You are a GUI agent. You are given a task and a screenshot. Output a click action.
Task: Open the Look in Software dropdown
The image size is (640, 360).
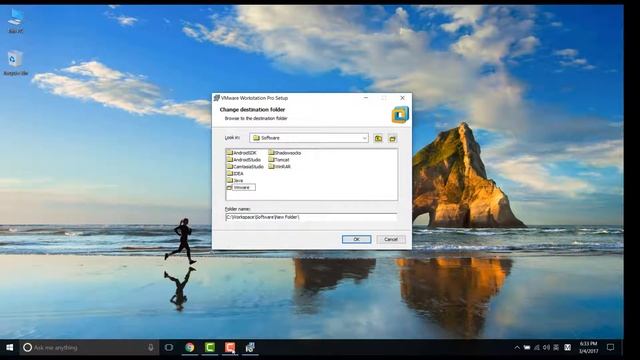coord(309,138)
